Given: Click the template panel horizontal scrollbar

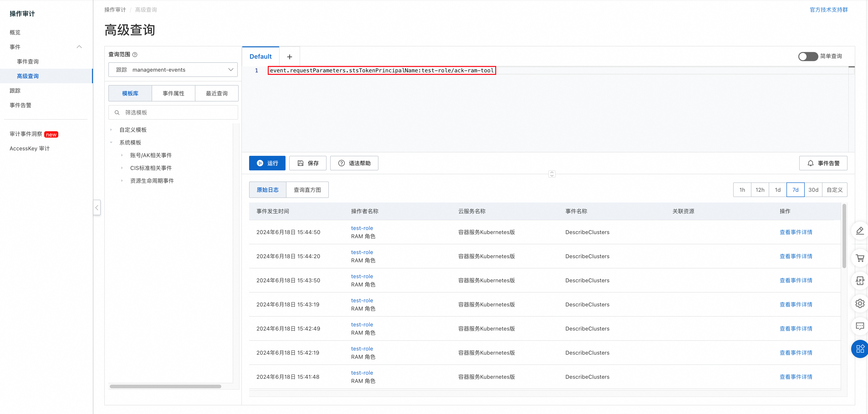Looking at the screenshot, I should pos(165,386).
